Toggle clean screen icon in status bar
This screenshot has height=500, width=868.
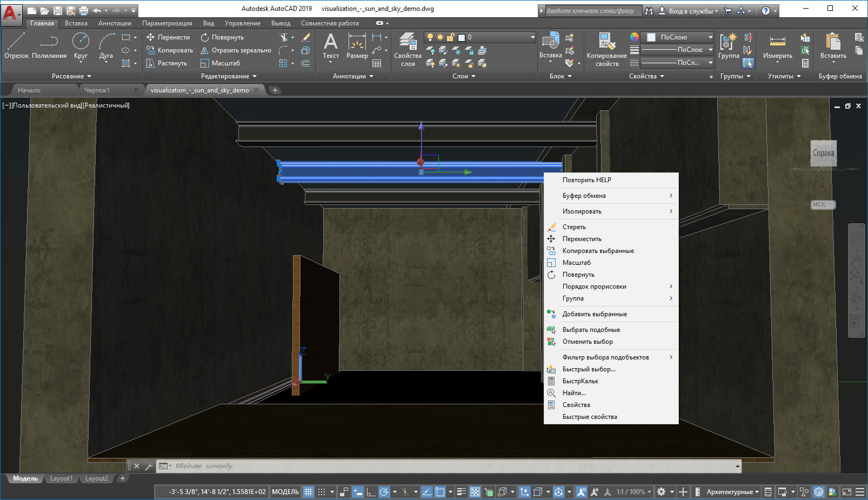coord(846,491)
